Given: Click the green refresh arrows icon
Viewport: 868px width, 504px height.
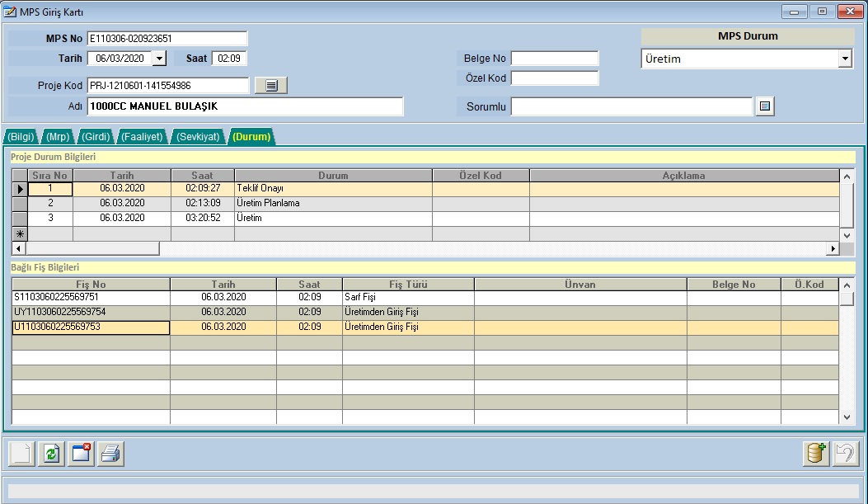Looking at the screenshot, I should (51, 454).
